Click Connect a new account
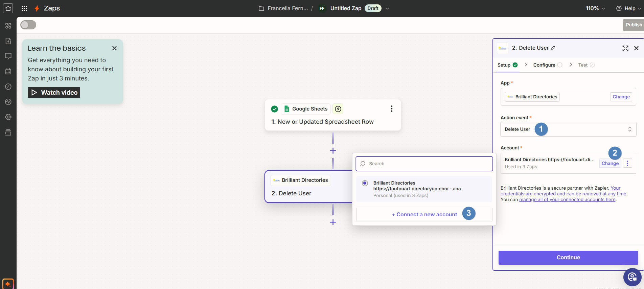Screen dimensions: 644x289 424,215
